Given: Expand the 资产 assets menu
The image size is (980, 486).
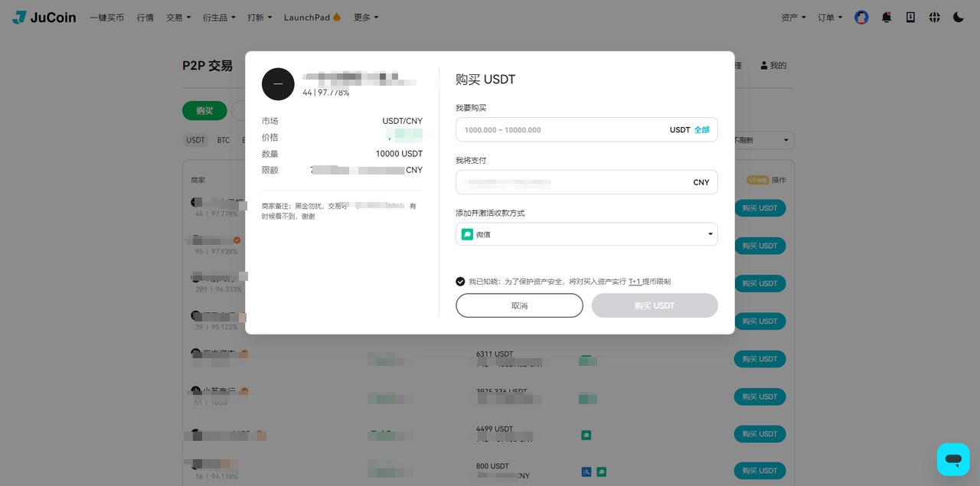Looking at the screenshot, I should [793, 17].
